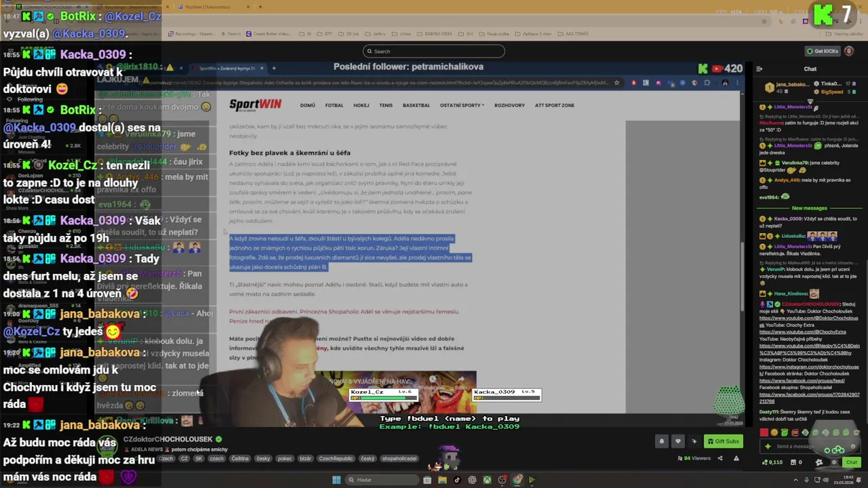Report the stream via warning icon
Screen dimensions: 868x488
click(x=736, y=458)
